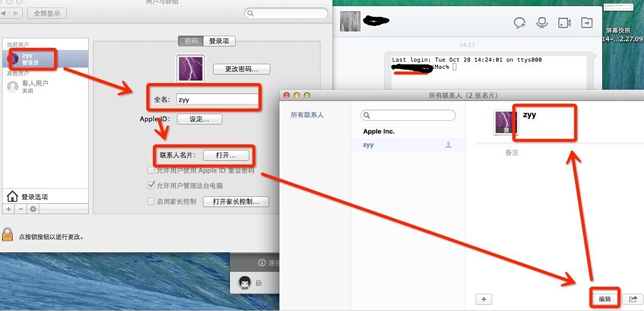Click the 全部显示 button
Viewport: 644px width, 311px height.
[x=47, y=13]
